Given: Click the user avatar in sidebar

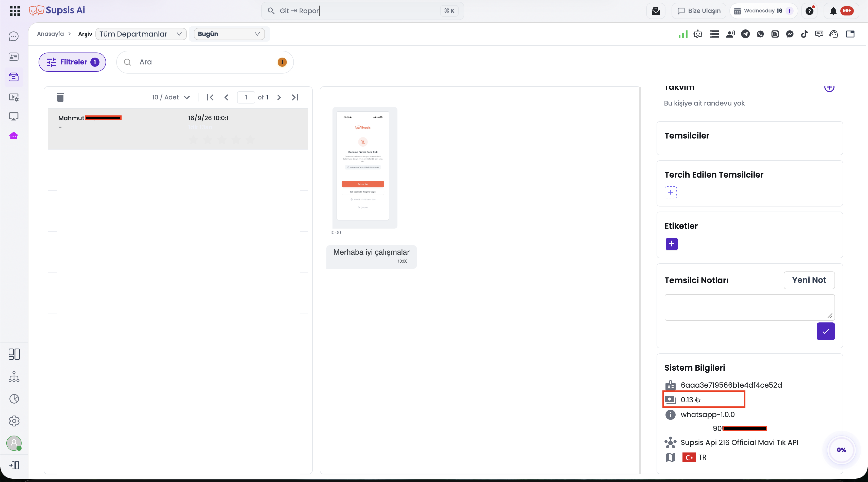Looking at the screenshot, I should (14, 443).
